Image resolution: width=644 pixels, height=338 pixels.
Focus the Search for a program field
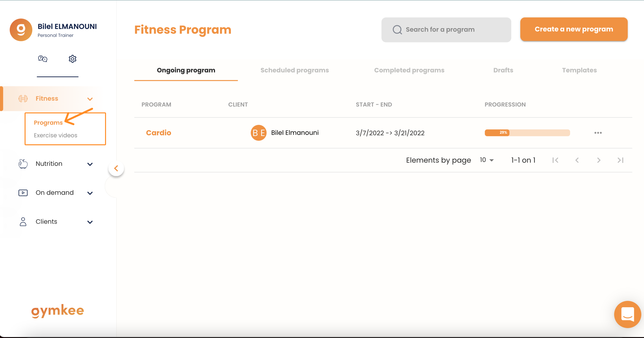click(x=446, y=30)
